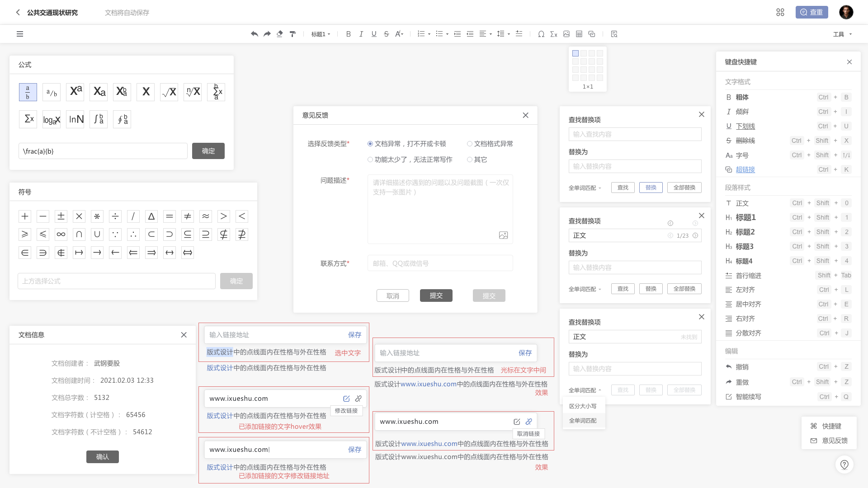Expand the 全单词匹配 dropdown in the top find panel

click(x=585, y=188)
